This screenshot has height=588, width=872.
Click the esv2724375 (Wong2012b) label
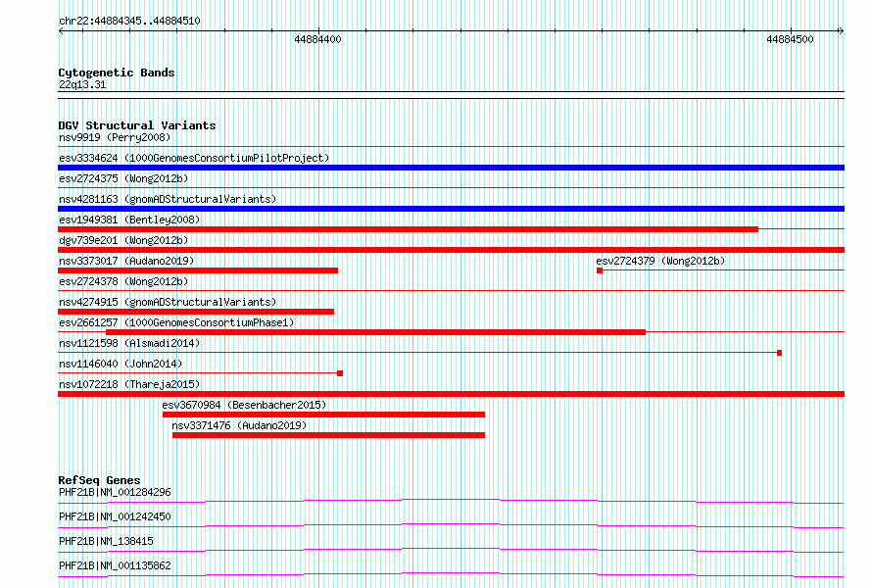pos(123,178)
